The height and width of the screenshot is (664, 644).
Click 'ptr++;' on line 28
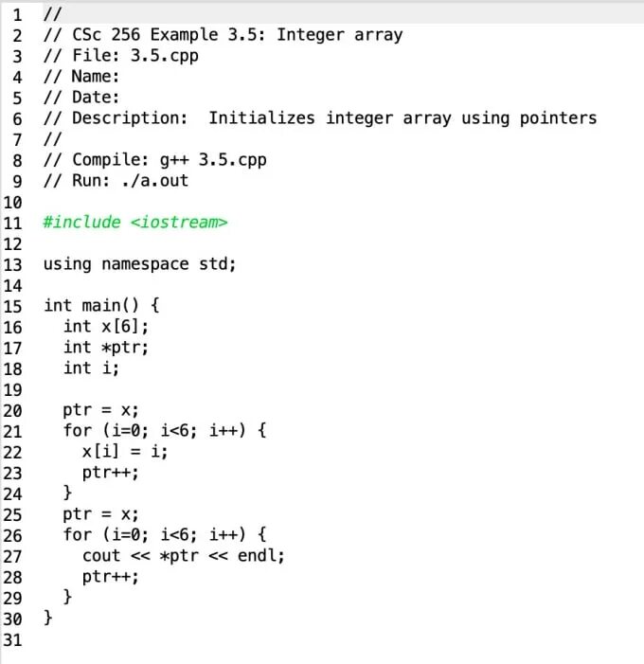111,577
